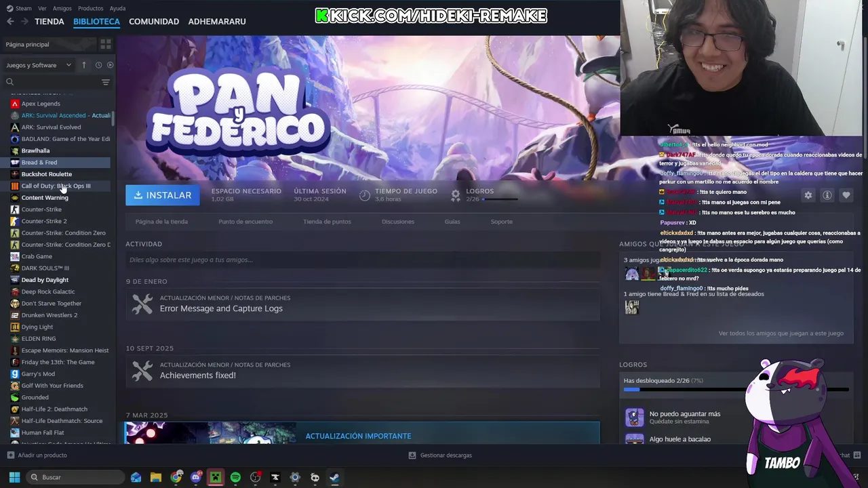Click the library search field

[x=51, y=82]
